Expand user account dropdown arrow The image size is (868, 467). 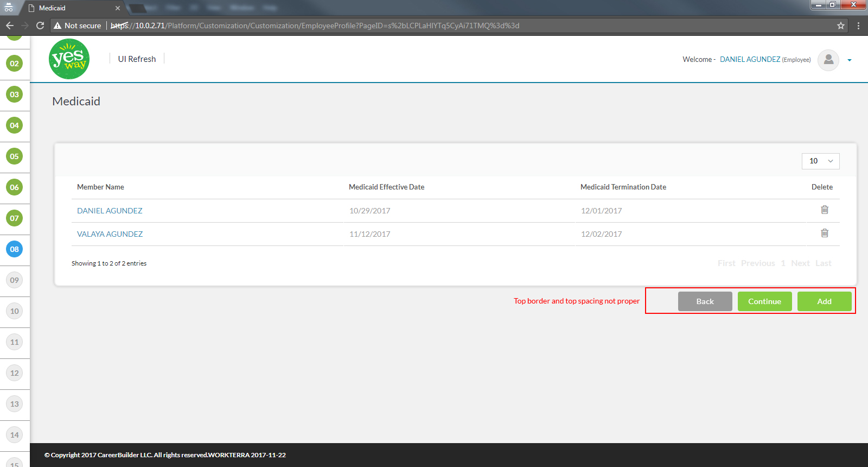[x=850, y=60]
